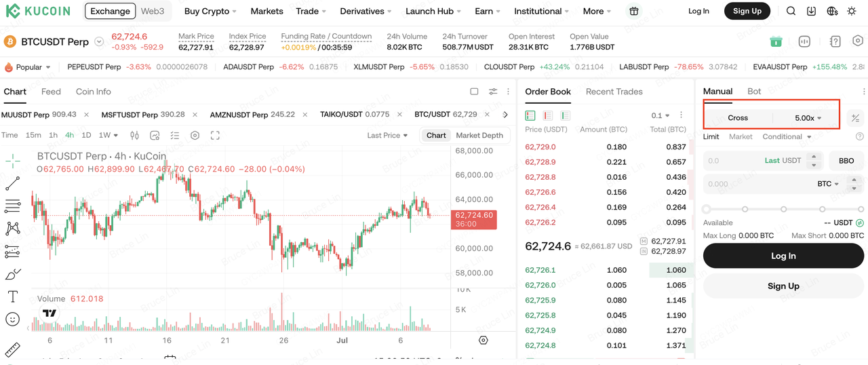
Task: Select the text drawing tool
Action: click(x=12, y=296)
